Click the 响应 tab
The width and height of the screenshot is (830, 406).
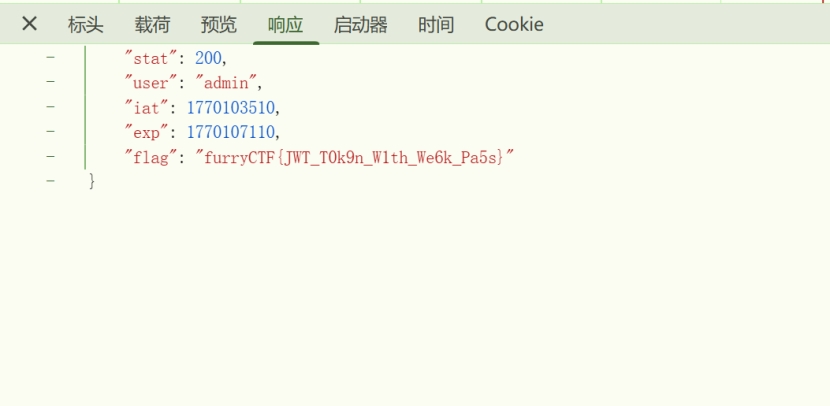(286, 25)
